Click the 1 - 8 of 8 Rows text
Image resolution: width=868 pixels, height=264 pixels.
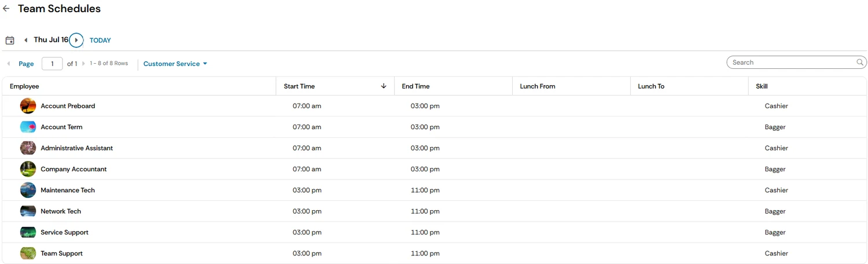pyautogui.click(x=109, y=64)
